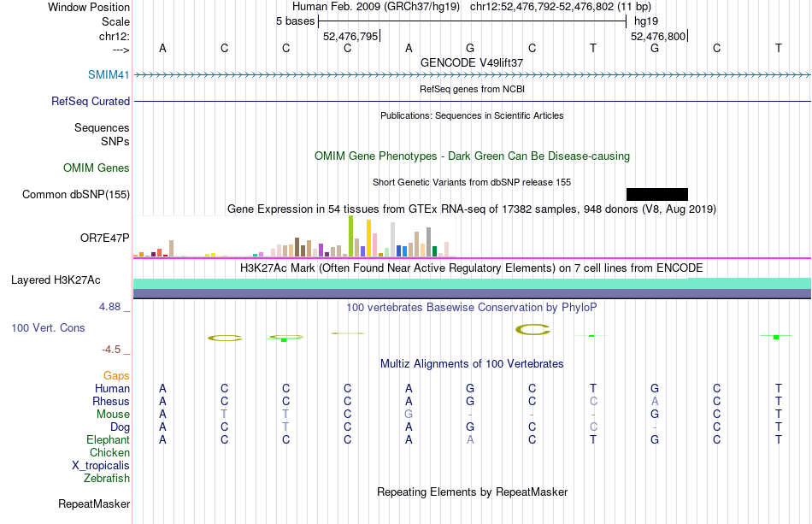Select the Human species row label
The image size is (812, 524).
112,388
